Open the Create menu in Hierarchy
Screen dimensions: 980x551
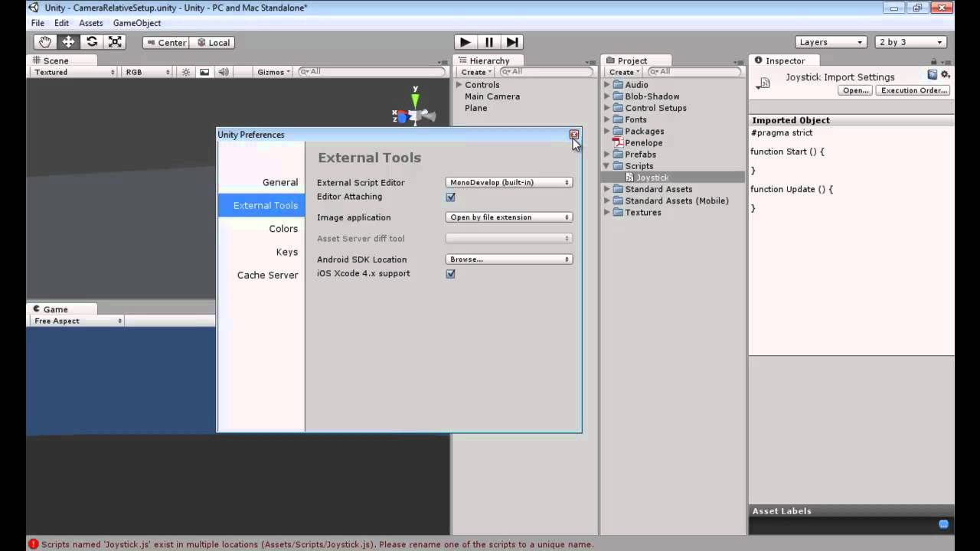coord(476,72)
